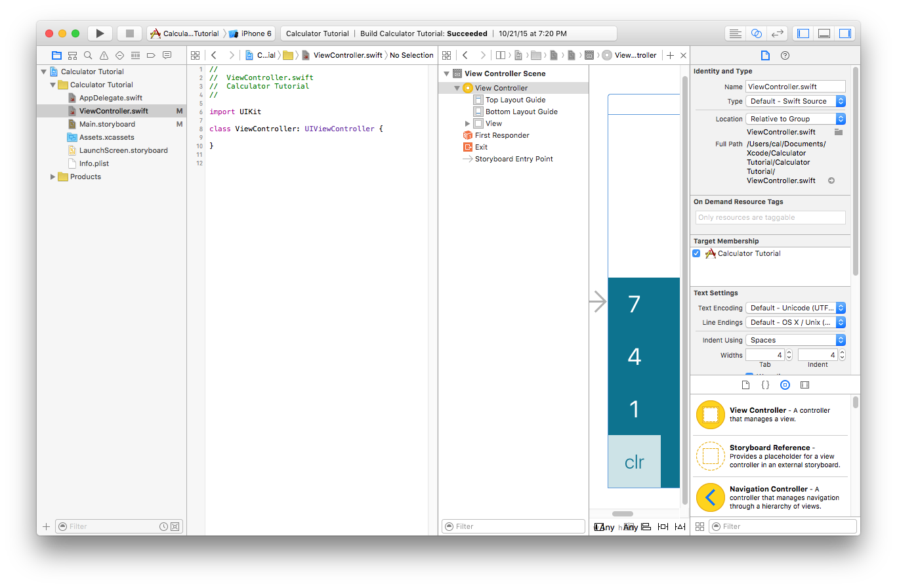Click the clr button on canvas
The image size is (897, 588).
[x=634, y=461]
